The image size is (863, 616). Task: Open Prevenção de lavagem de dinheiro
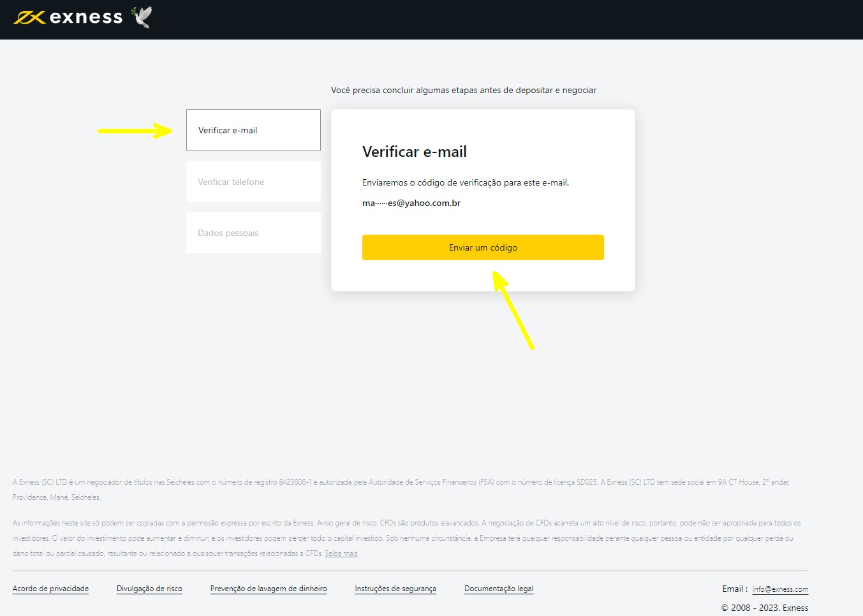pos(269,589)
